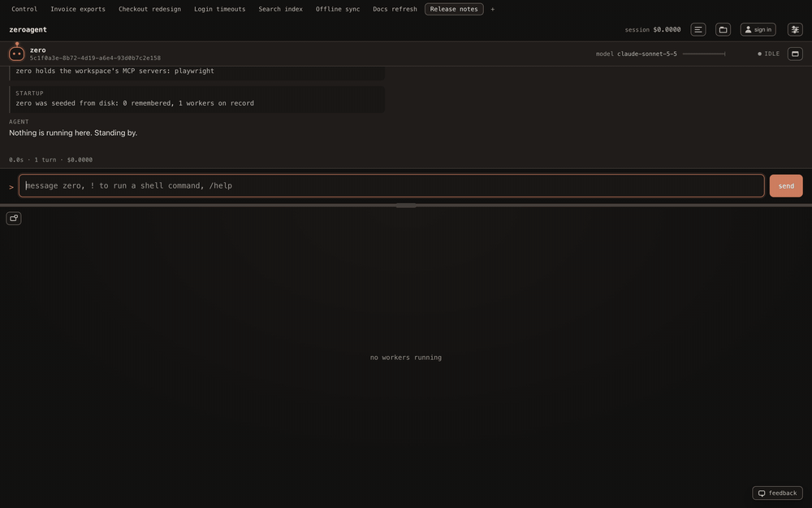Open the feedback button
The image size is (812, 508).
tap(777, 493)
